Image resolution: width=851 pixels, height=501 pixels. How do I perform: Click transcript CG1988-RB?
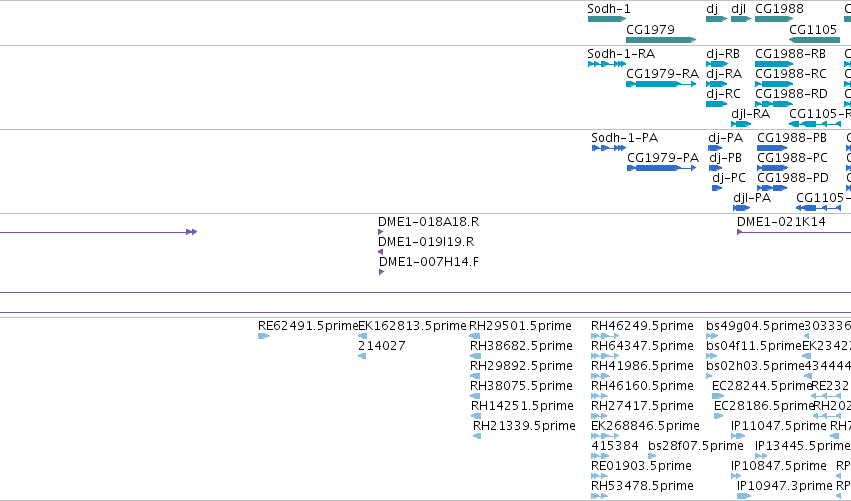click(774, 64)
